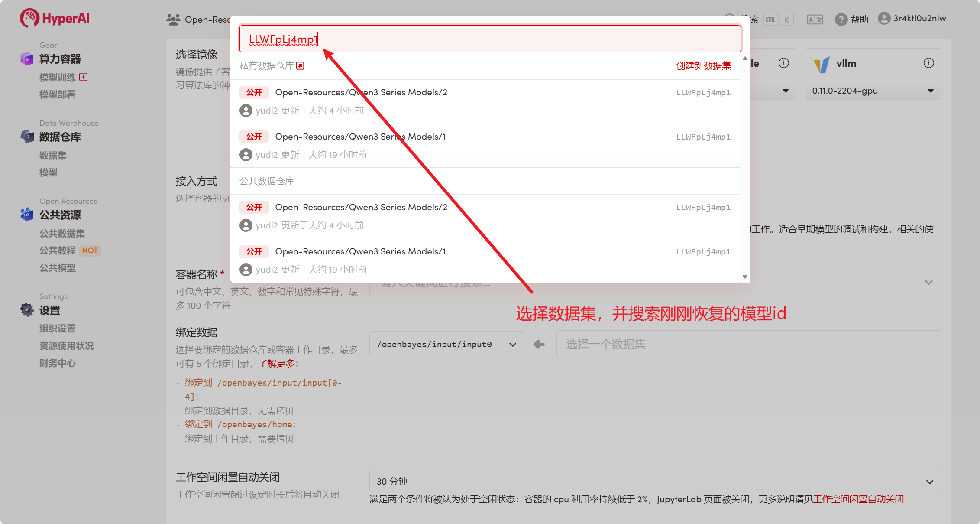Open the language translation icon
This screenshot has height=524, width=980.
[814, 20]
